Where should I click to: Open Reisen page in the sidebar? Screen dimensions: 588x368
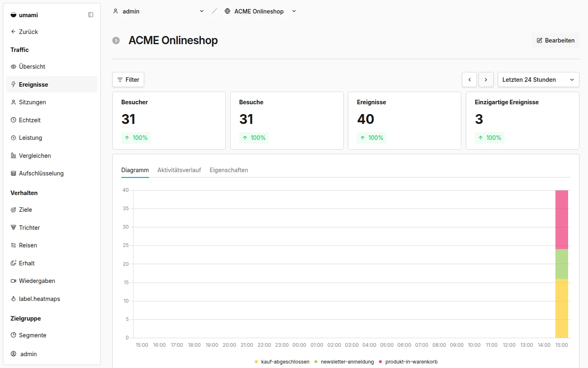point(52,245)
